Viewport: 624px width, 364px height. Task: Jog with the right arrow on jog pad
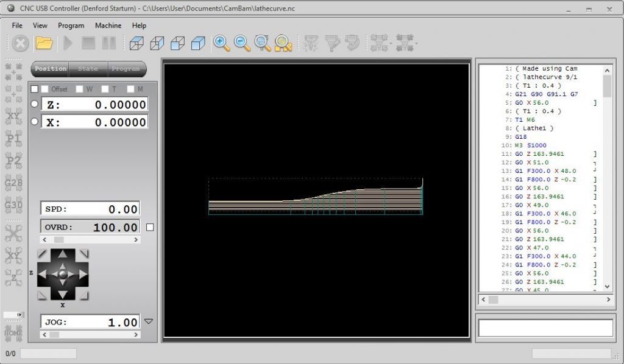click(83, 274)
